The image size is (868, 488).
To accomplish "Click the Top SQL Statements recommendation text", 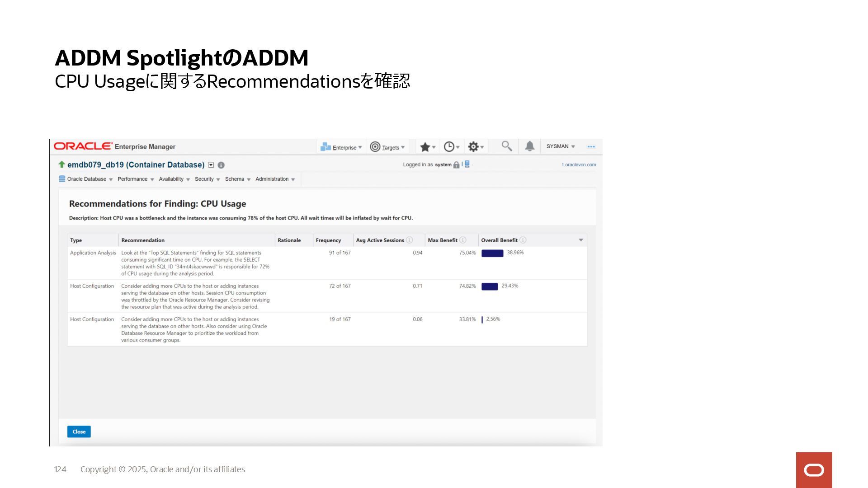I will 195,263.
